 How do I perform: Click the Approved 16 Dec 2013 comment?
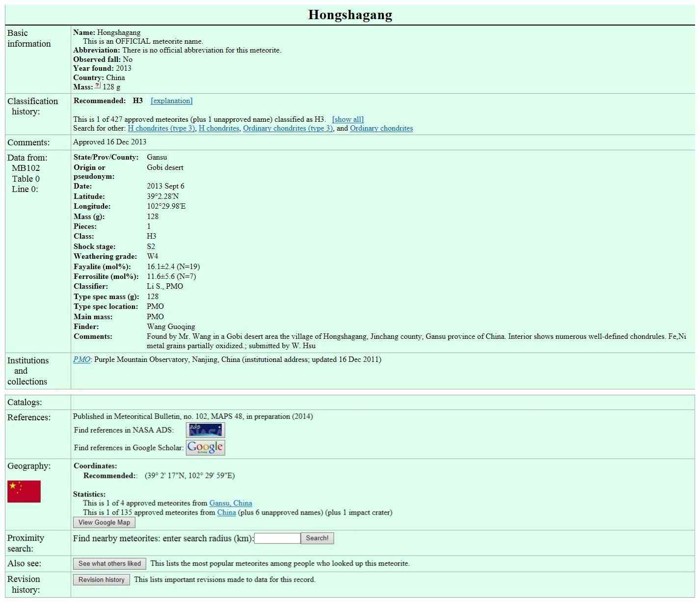pos(110,142)
